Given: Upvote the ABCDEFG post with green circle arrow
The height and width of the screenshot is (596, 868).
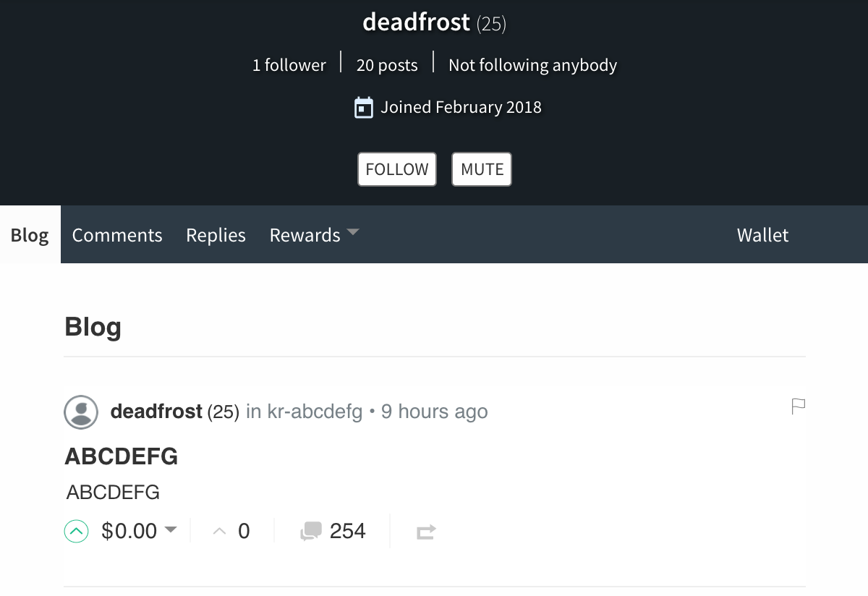Looking at the screenshot, I should click(76, 532).
